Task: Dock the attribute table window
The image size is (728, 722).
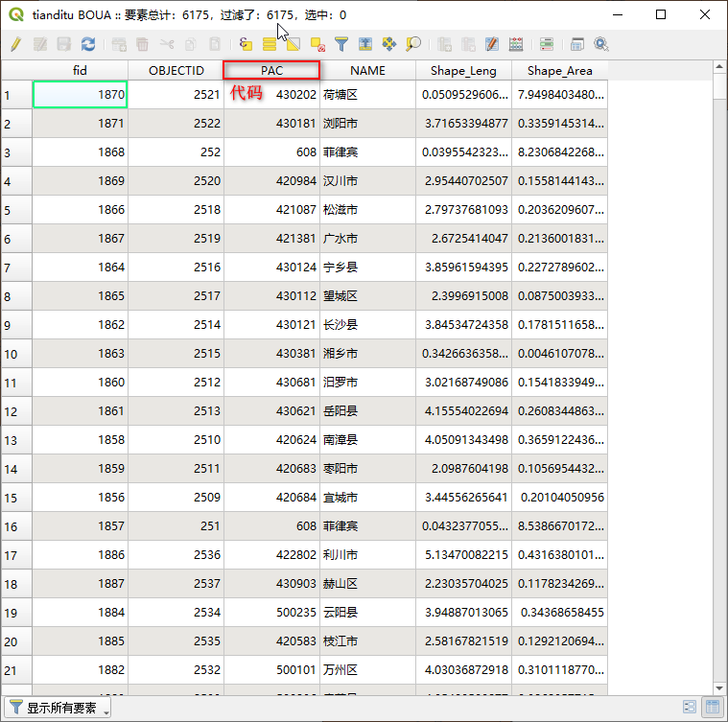Action: coord(576,44)
